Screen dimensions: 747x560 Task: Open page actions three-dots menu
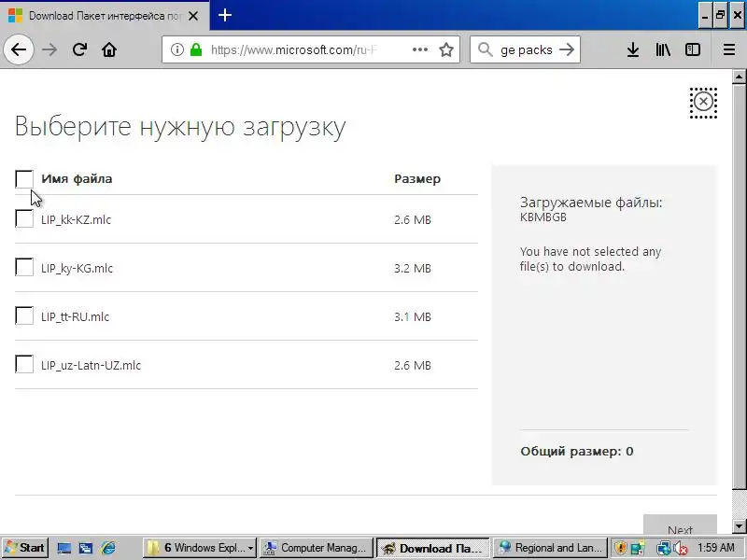[x=419, y=49]
